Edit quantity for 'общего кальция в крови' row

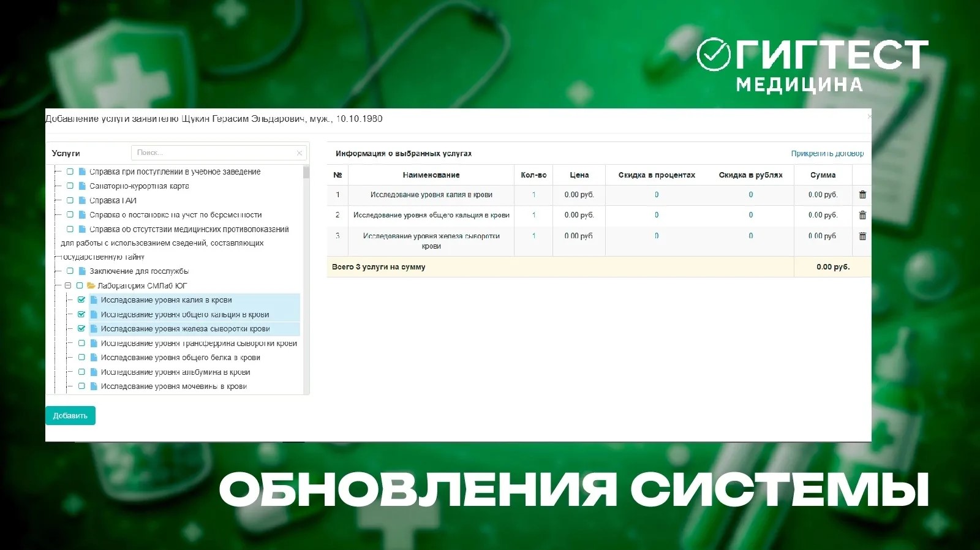[533, 215]
